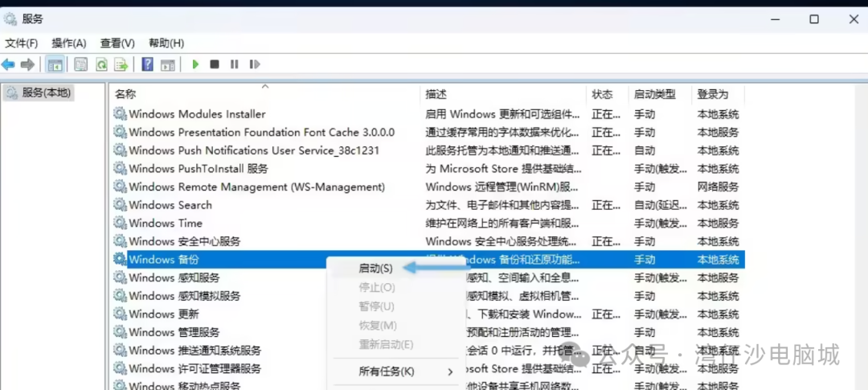Sort by the 登录为 column header
The height and width of the screenshot is (390, 868).
(712, 95)
